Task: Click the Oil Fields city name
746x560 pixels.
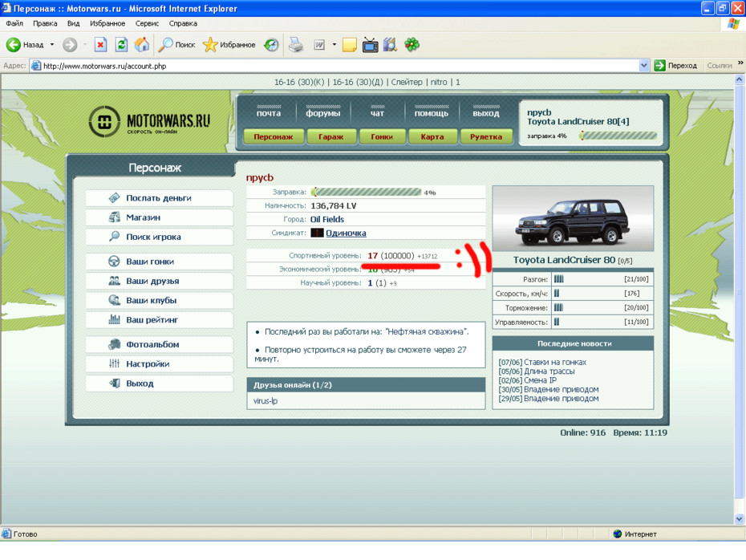Action: (326, 219)
